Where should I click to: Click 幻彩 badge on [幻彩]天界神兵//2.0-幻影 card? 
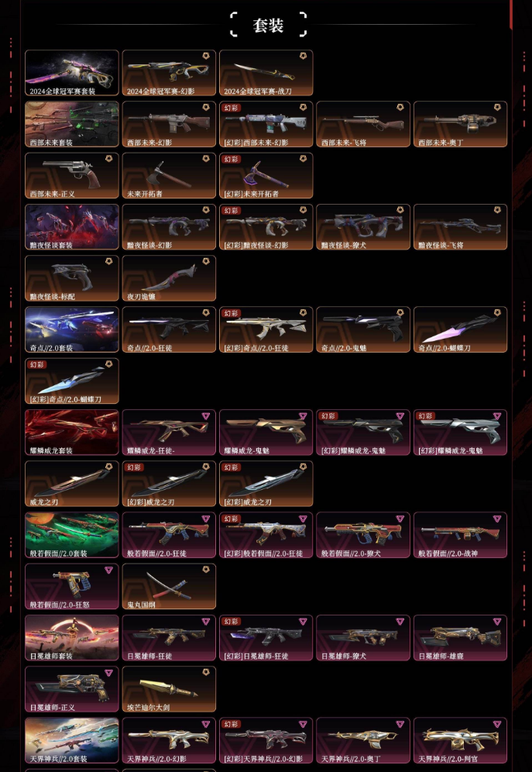(232, 724)
